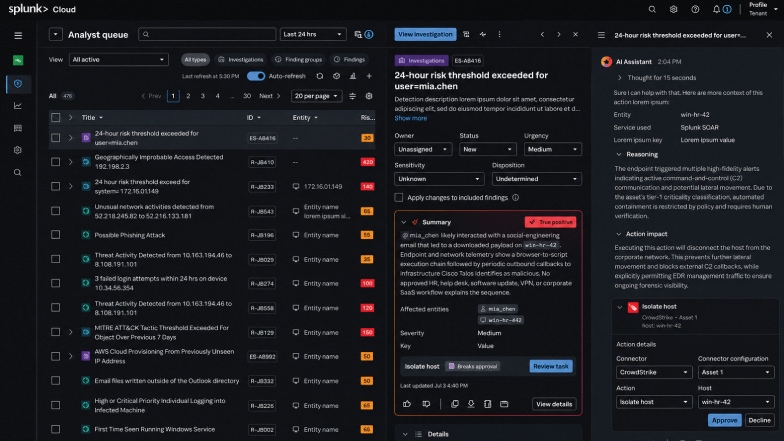Image resolution: width=784 pixels, height=441 pixels.
Task: Approve the Isolate host action
Action: coord(724,420)
